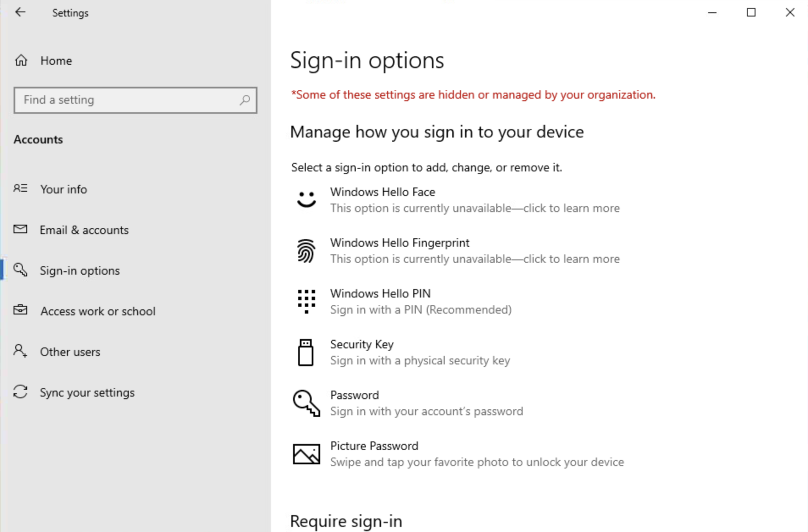Image resolution: width=808 pixels, height=532 pixels.
Task: Select Sign-in options in sidebar
Action: tap(80, 270)
